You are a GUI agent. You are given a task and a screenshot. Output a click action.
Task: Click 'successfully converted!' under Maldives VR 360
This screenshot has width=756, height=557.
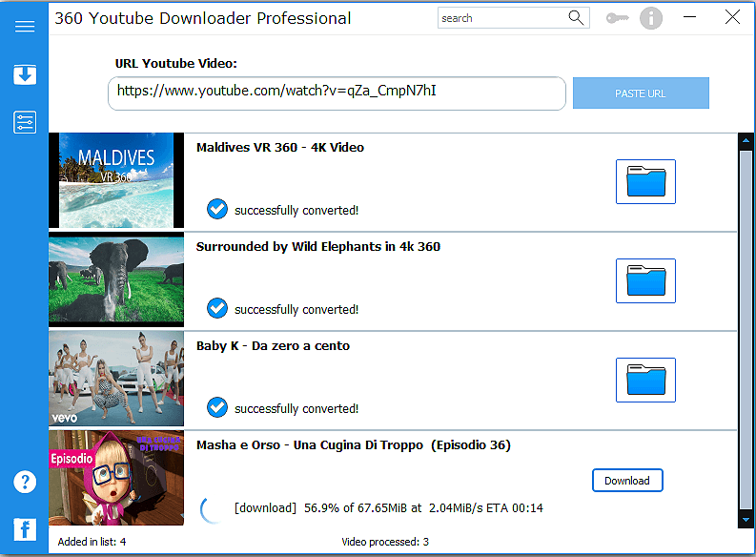tap(296, 211)
